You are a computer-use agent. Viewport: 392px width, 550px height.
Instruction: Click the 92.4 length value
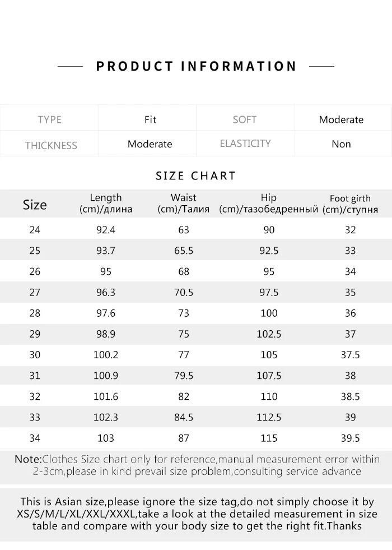point(106,230)
